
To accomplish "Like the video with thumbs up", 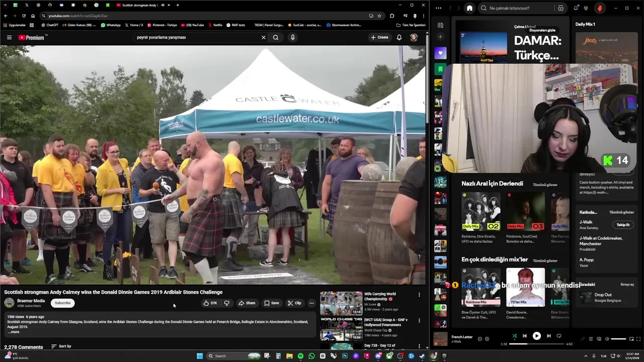I will (x=210, y=303).
